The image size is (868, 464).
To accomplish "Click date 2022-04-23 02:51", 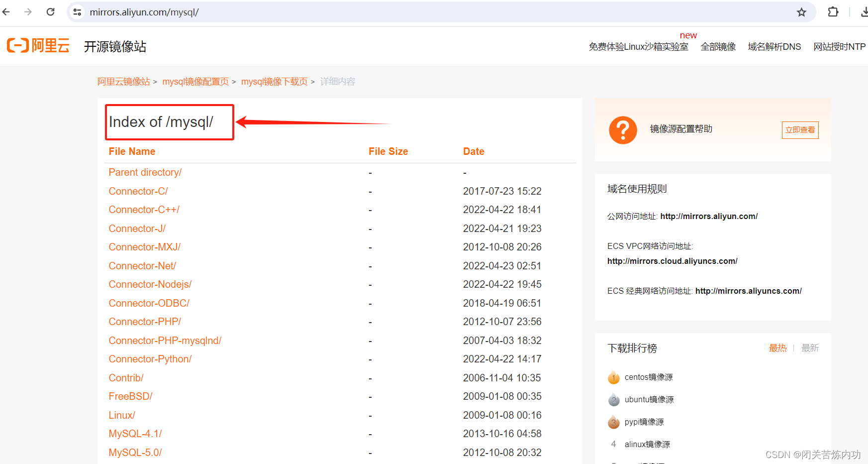I will pos(502,266).
